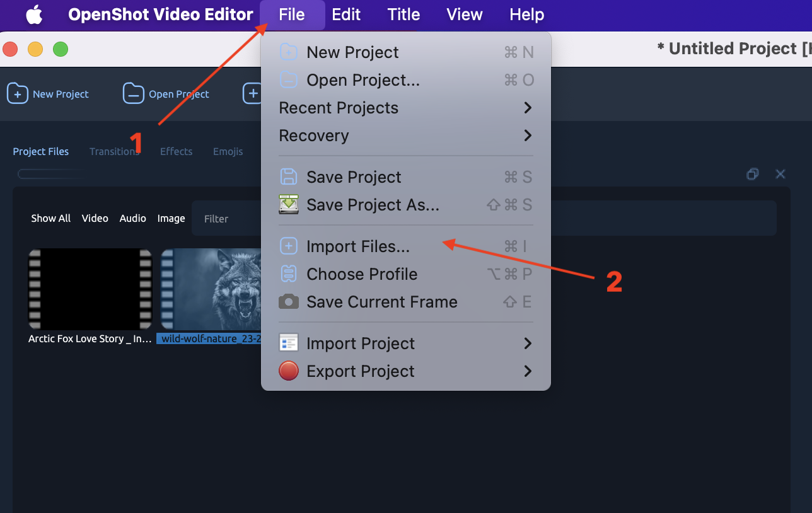Image resolution: width=812 pixels, height=513 pixels.
Task: Open the Help menu
Action: coord(526,14)
